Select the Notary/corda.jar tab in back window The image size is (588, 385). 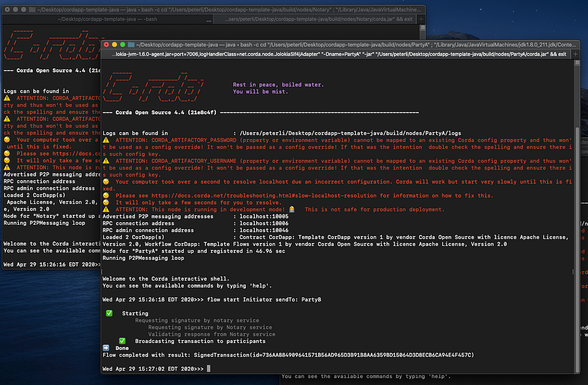(x=318, y=19)
